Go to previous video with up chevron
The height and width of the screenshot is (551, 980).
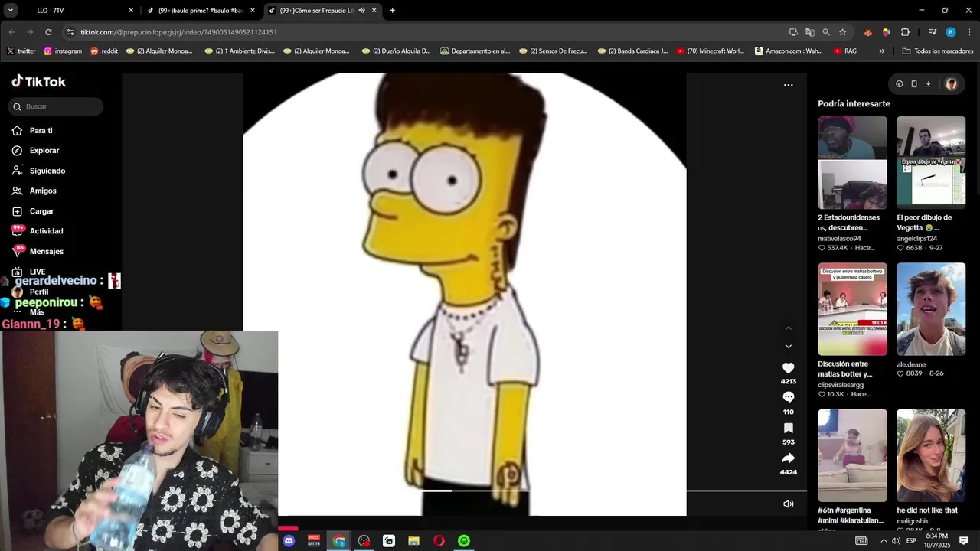[788, 328]
